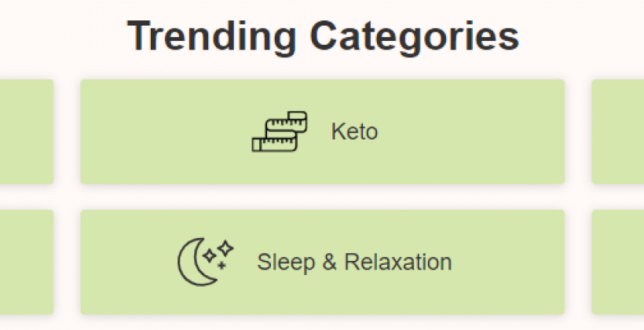The width and height of the screenshot is (644, 330).
Task: Click the ampersand in Sleep & Relaxation
Action: 329,262
